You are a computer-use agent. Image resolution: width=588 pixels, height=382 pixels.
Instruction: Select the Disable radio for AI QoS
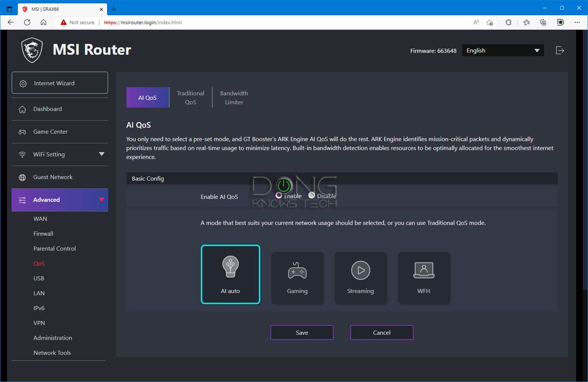pyautogui.click(x=312, y=196)
